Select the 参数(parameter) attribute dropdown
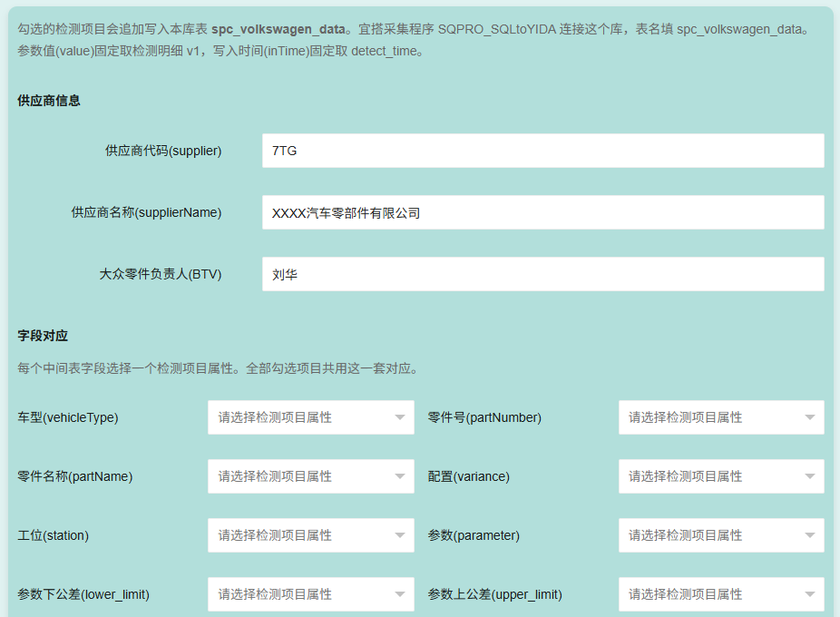Viewport: 840px width, 617px height. point(721,535)
